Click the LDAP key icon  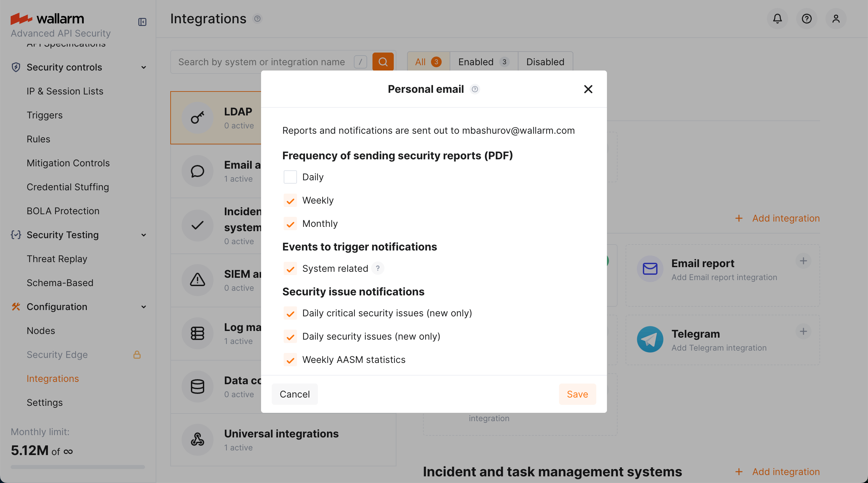197,118
